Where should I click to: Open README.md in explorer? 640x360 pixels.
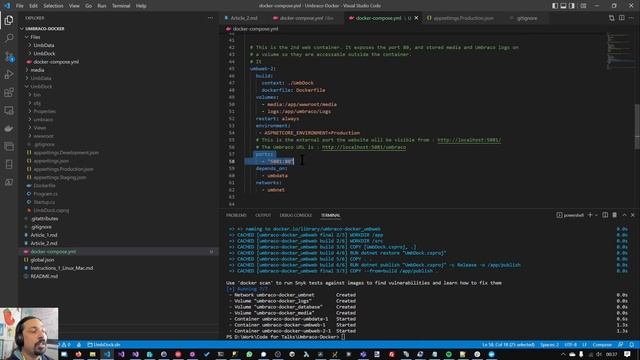(44, 276)
